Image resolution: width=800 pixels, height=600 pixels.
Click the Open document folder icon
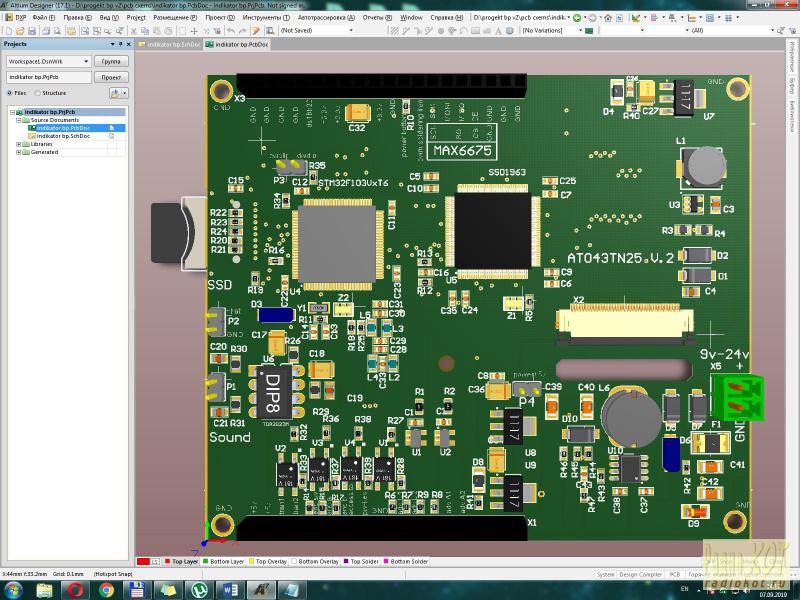point(19,31)
